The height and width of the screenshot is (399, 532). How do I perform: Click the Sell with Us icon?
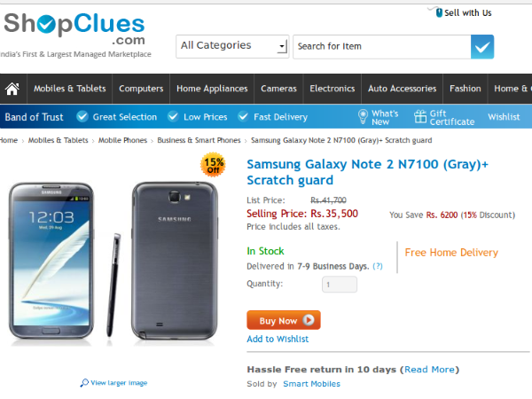pyautogui.click(x=438, y=12)
